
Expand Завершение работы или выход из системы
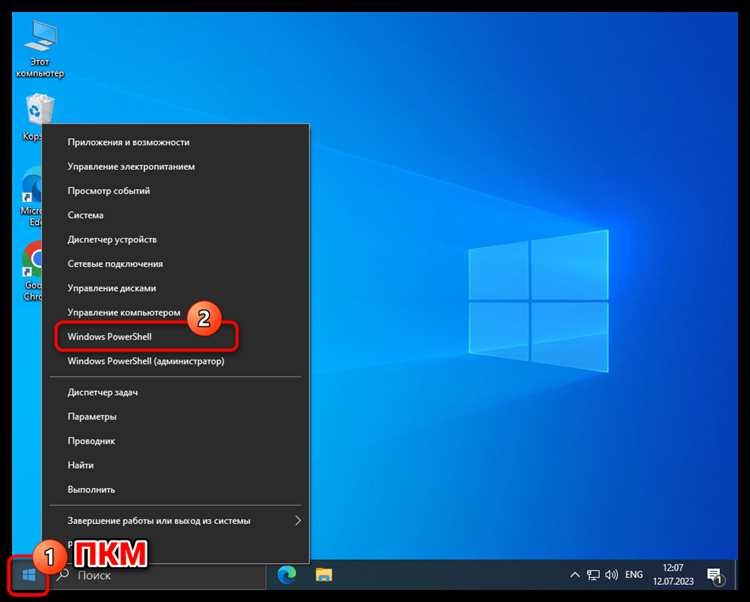coord(176,521)
